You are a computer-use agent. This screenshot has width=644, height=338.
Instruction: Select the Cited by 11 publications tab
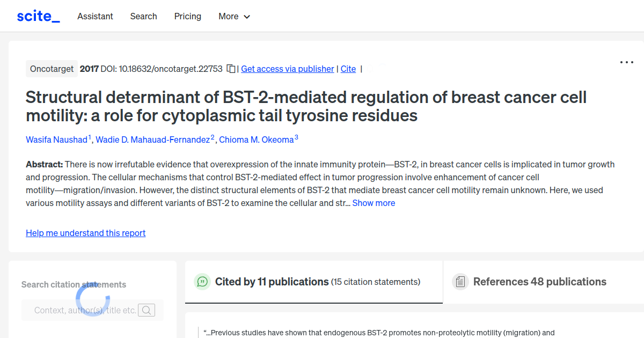click(272, 281)
